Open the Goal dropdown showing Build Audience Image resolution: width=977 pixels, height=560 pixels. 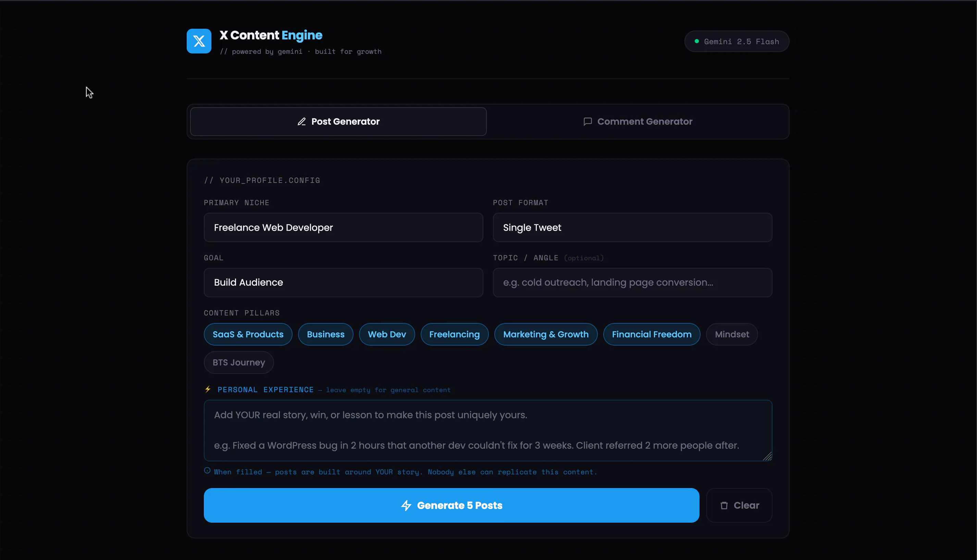(343, 282)
